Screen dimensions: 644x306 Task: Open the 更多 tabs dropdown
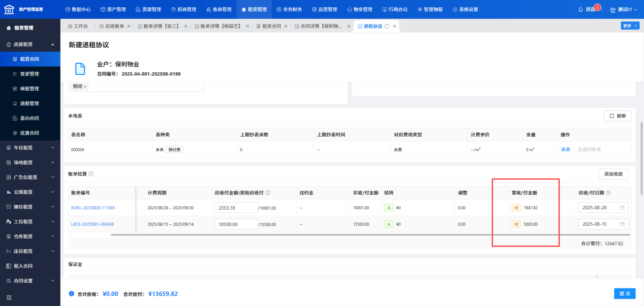[x=629, y=26]
